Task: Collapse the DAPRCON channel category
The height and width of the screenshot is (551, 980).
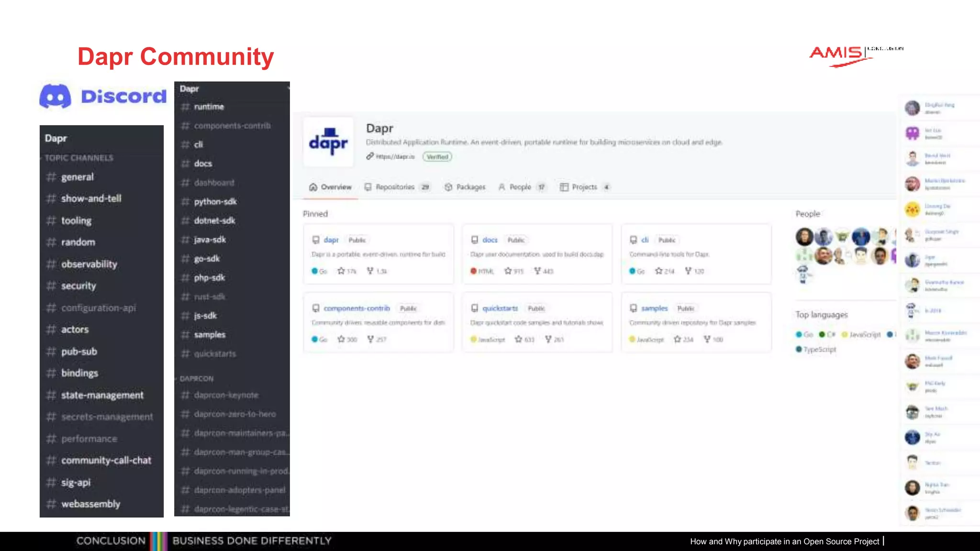Action: pyautogui.click(x=196, y=378)
